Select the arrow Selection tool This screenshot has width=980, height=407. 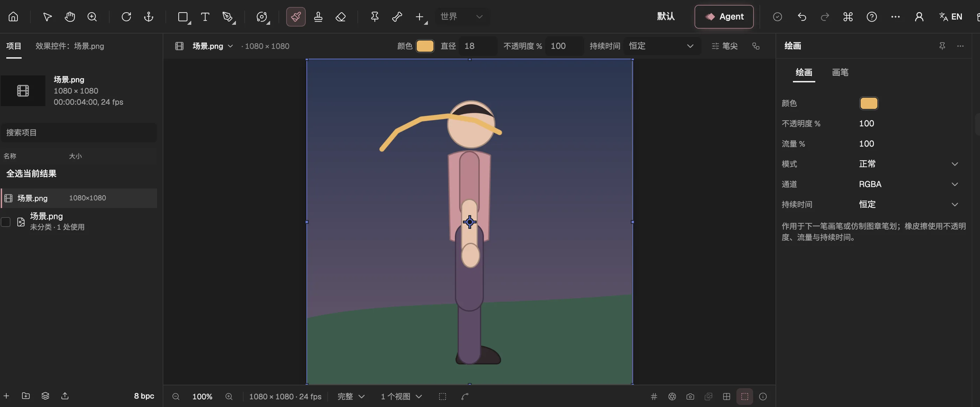click(x=47, y=17)
